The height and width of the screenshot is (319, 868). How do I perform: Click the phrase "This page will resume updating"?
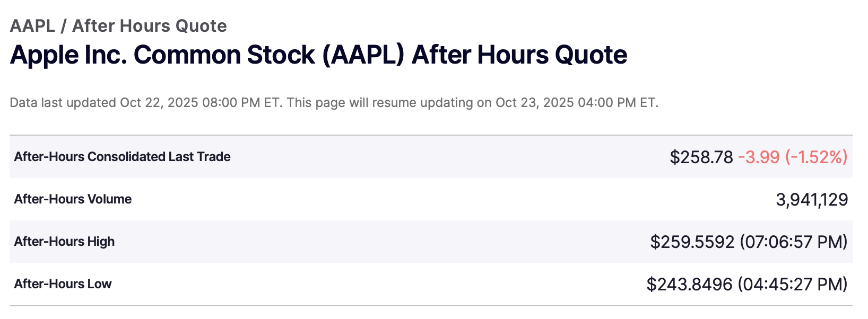380,103
